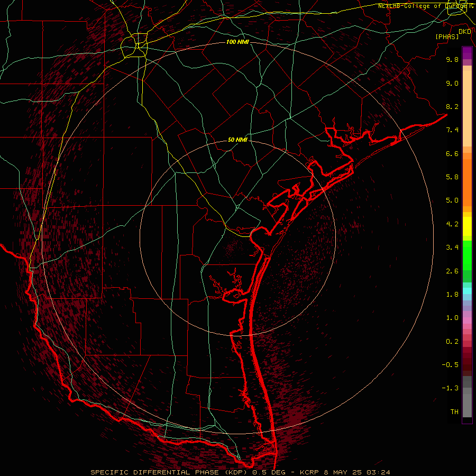Image resolution: width=476 pixels, height=476 pixels.
Task: Click the 3.4 scale value
Action: [x=452, y=248]
